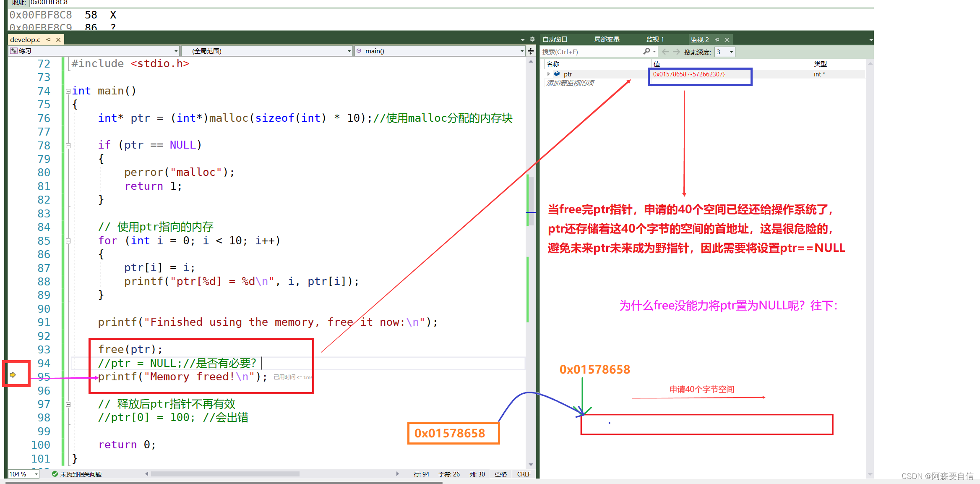Click the horizontal scrollbar left arrow
The height and width of the screenshot is (484, 980).
tap(147, 474)
